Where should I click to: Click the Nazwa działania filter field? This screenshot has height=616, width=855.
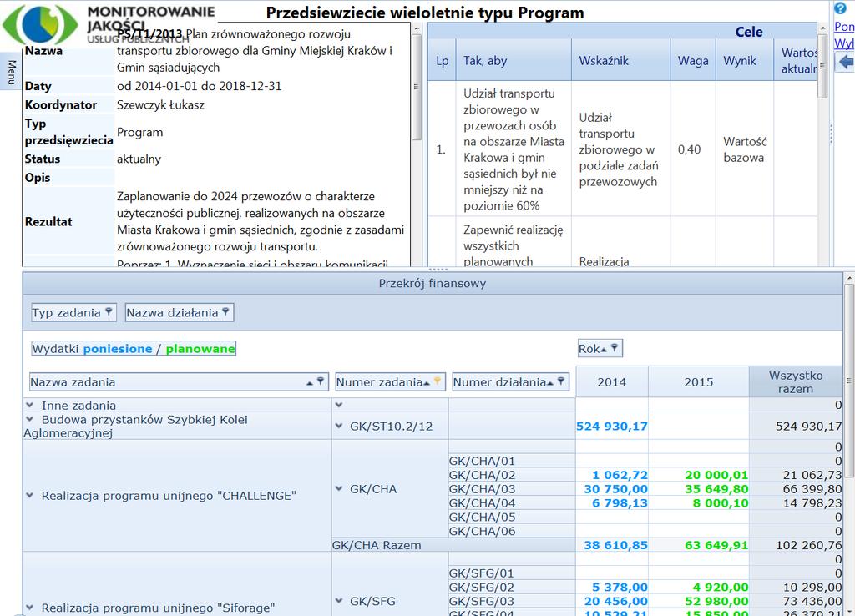[x=180, y=312]
